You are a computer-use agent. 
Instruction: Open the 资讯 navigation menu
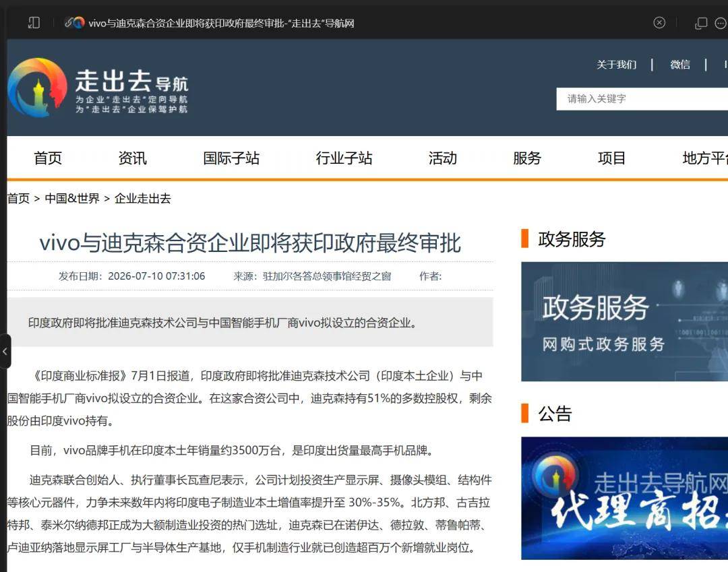tap(132, 158)
